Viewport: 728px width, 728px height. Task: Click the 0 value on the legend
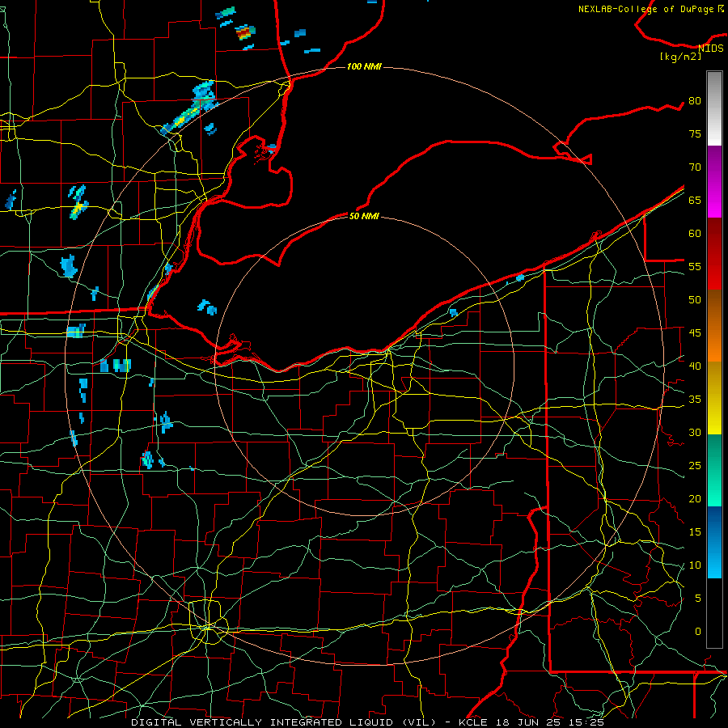point(698,632)
